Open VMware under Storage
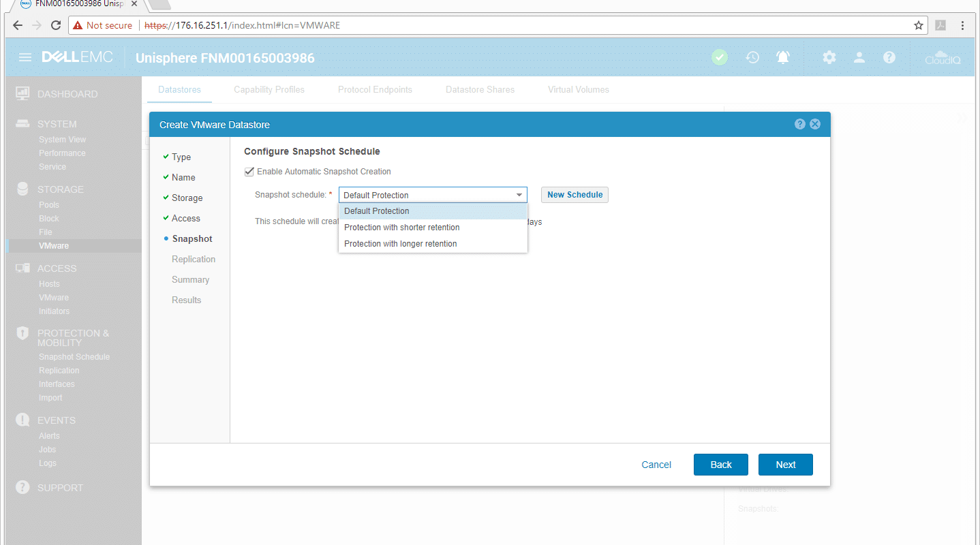 click(54, 246)
